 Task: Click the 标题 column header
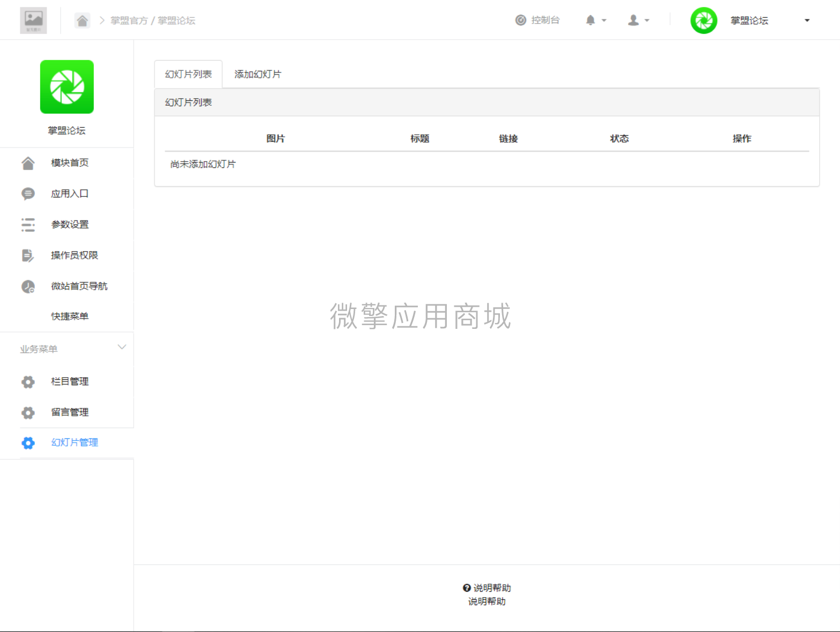click(x=420, y=138)
